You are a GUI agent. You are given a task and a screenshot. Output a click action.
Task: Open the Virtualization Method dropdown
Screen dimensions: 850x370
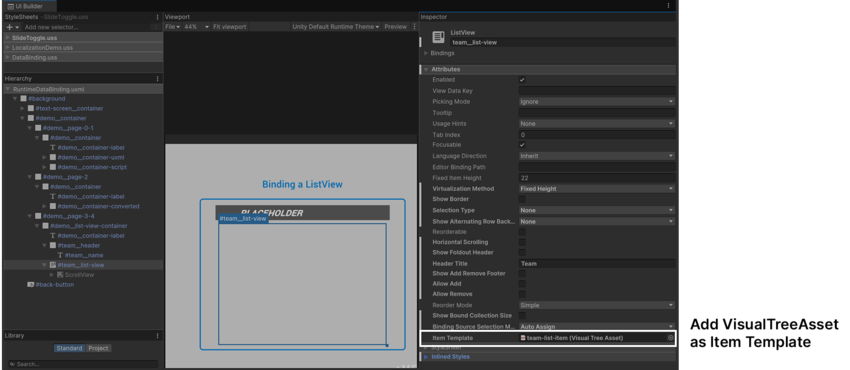(x=597, y=189)
